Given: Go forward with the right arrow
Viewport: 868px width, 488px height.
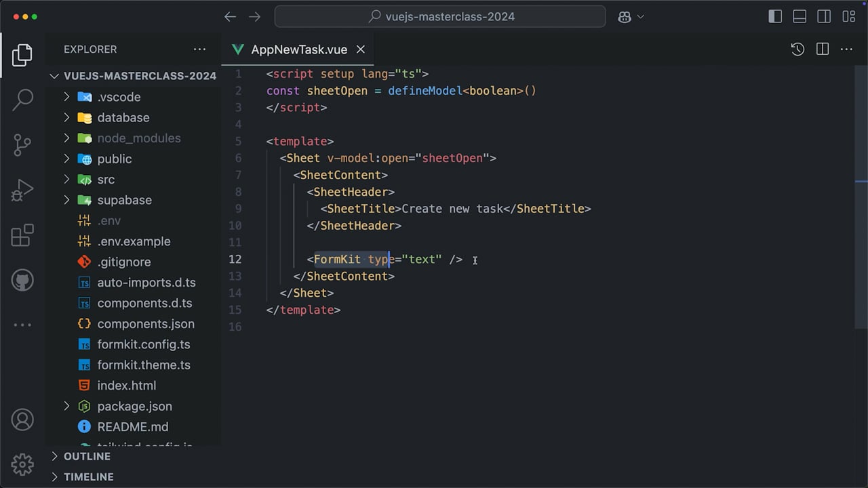Looking at the screenshot, I should coord(255,17).
